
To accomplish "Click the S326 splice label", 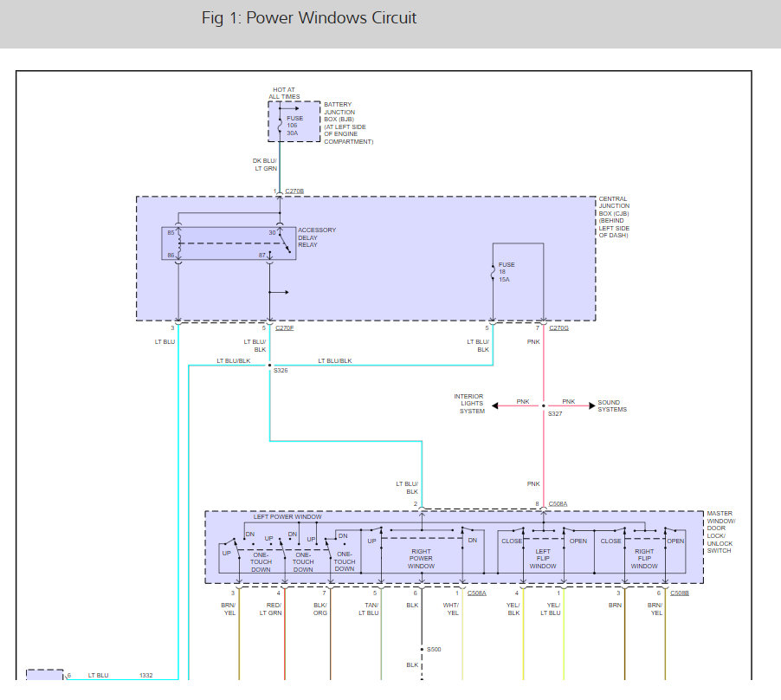I will point(281,370).
